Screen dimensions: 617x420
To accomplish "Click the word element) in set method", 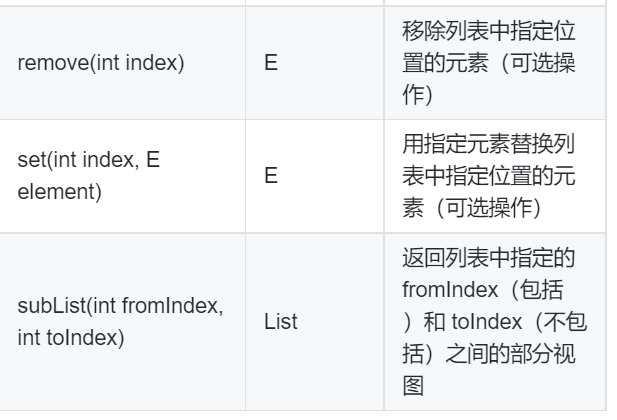I will coord(59,192).
